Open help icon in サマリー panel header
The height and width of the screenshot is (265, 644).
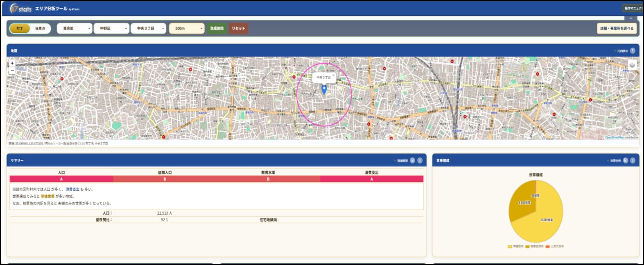[420, 160]
